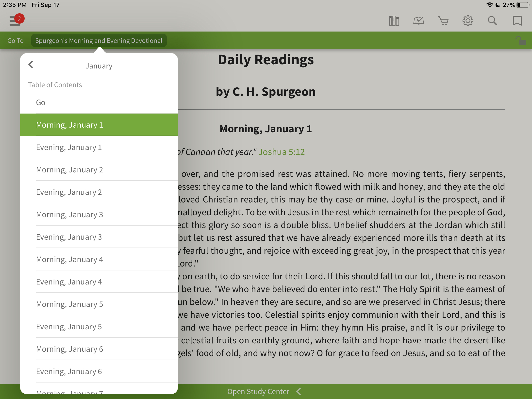This screenshot has height=399, width=532.
Task: Open the reading plan checkmark icon
Action: point(418,21)
